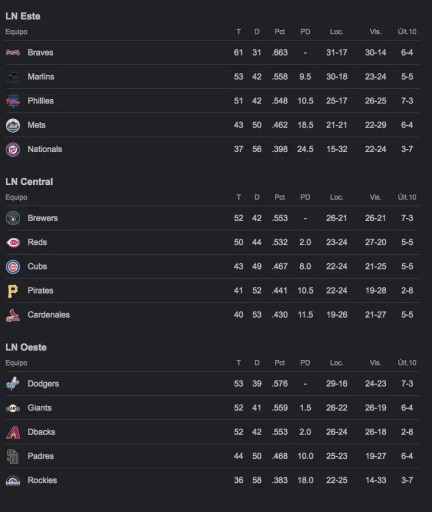Click Últ.10 header in LN Oeste
This screenshot has width=432, height=512.
point(407,363)
